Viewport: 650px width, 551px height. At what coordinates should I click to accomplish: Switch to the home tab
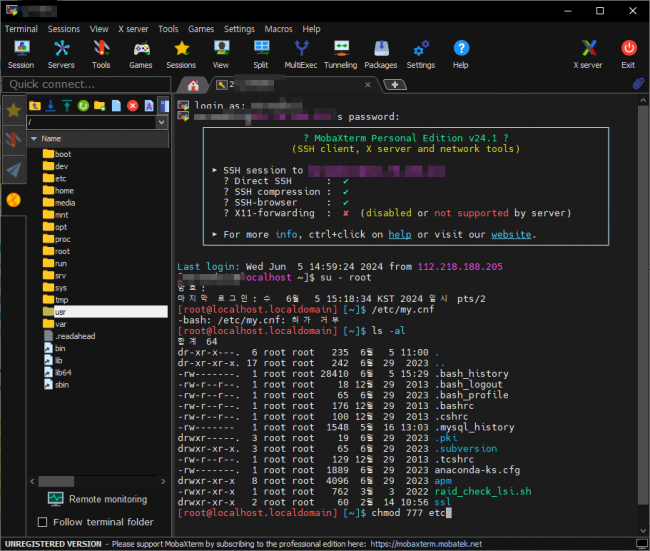coord(193,85)
